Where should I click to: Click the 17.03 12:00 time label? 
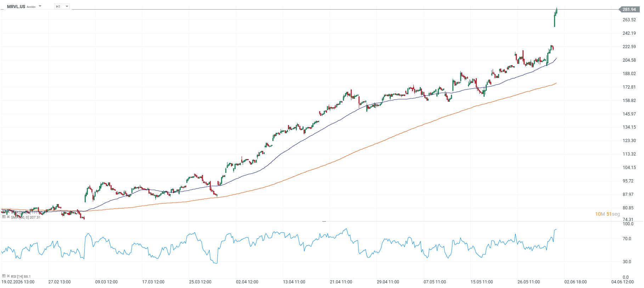tap(153, 282)
